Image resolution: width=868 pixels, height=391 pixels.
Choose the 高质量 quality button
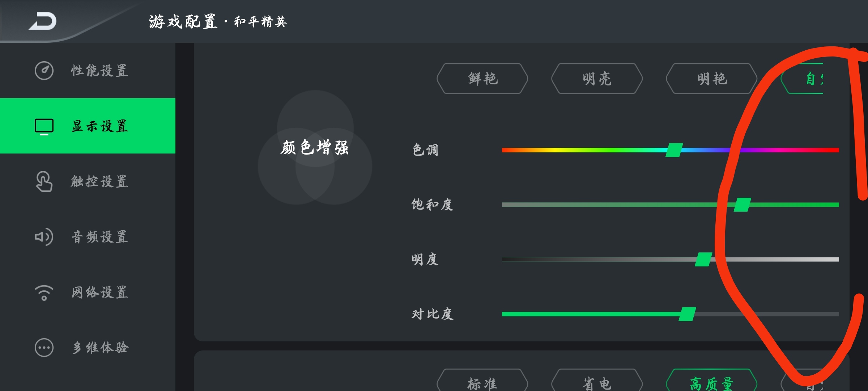coord(712,380)
